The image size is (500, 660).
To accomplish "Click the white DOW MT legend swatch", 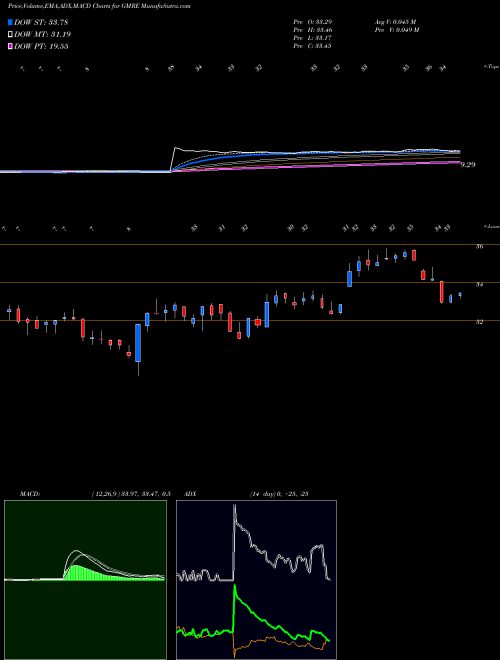I will 10,35.
